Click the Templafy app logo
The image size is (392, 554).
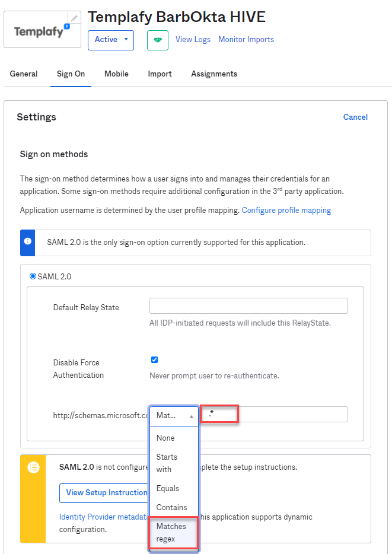[42, 30]
